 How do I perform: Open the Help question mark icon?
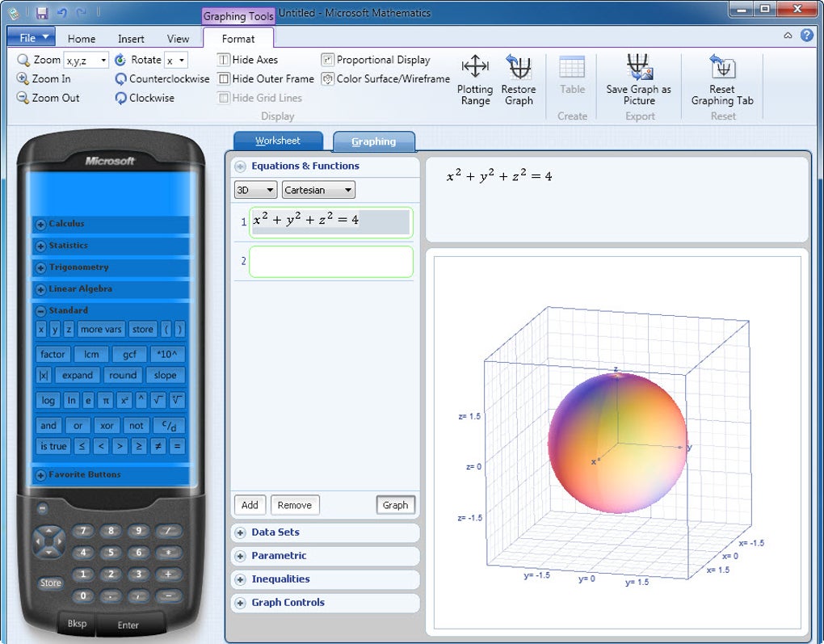point(807,36)
